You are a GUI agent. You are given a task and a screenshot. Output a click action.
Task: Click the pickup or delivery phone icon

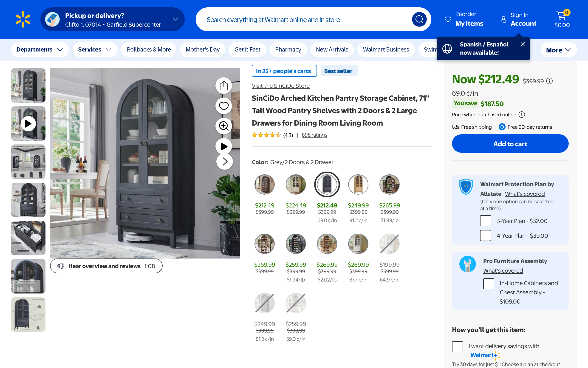tap(52, 19)
